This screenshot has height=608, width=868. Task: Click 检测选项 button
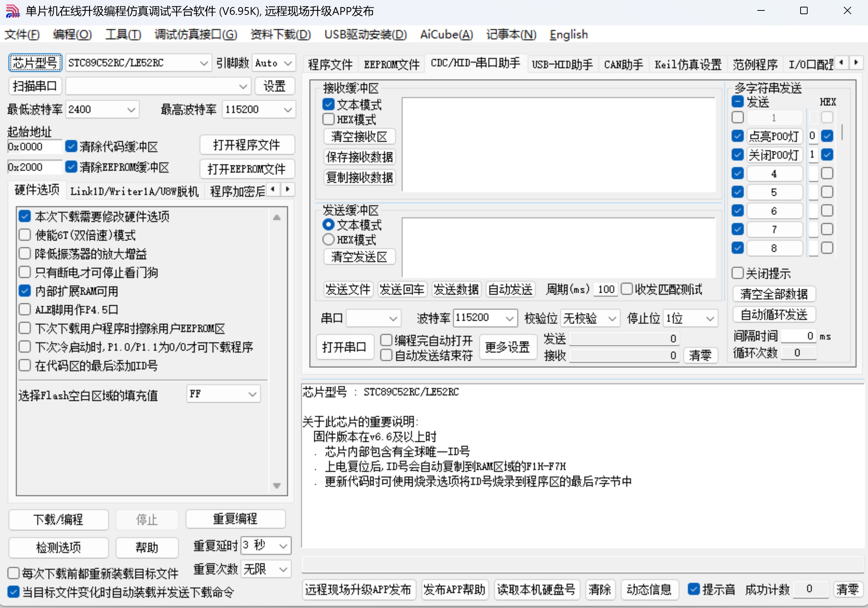pos(58,547)
